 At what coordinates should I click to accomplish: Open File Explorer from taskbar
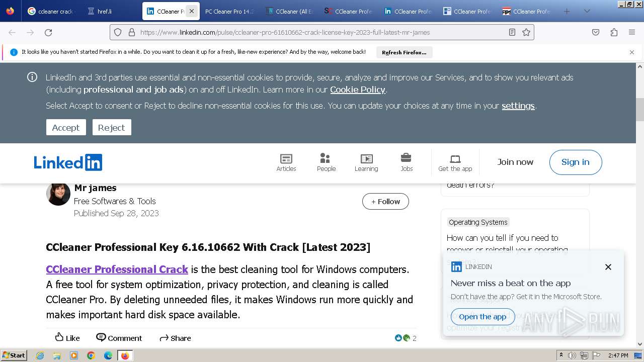pyautogui.click(x=57, y=355)
